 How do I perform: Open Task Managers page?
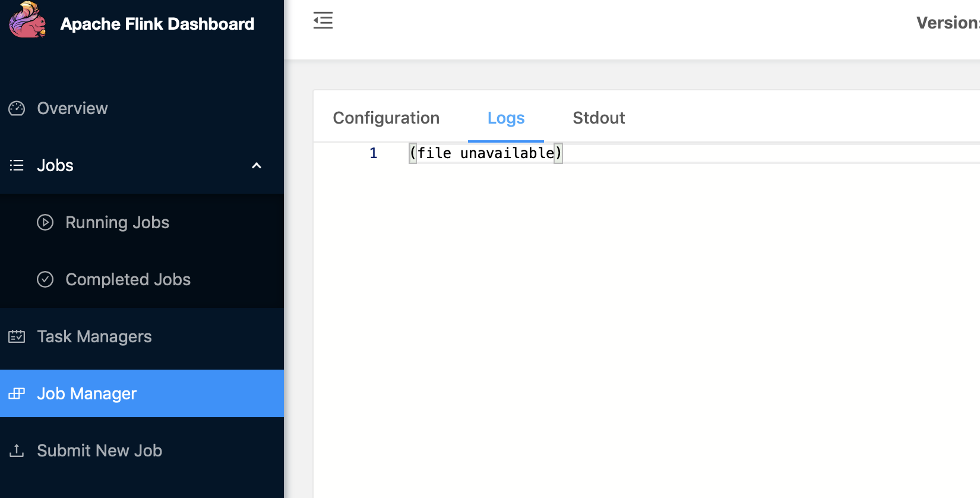coord(142,336)
